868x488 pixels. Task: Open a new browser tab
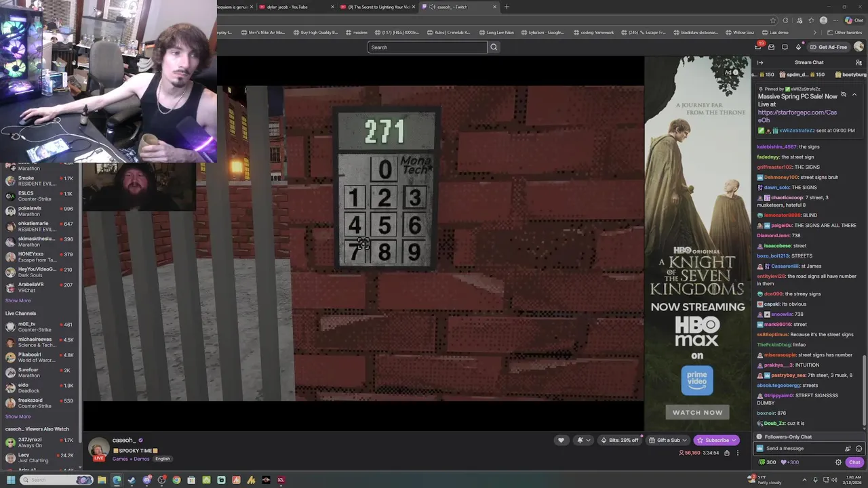coord(507,7)
